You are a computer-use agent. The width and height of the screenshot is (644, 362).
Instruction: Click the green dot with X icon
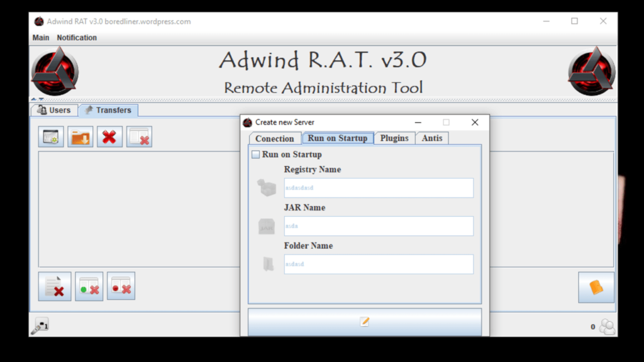point(89,286)
